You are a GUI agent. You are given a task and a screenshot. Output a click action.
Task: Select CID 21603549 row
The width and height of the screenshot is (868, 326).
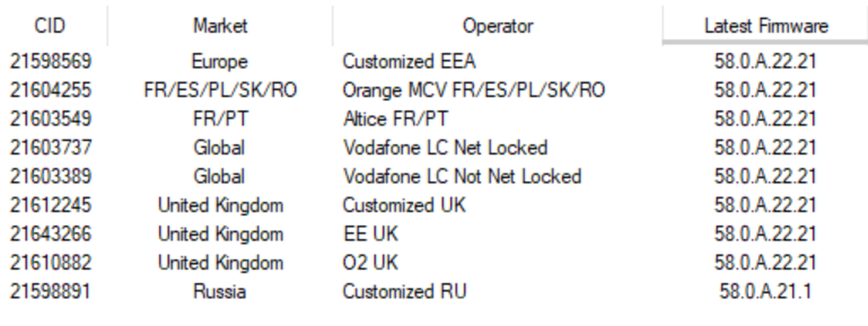point(50,119)
